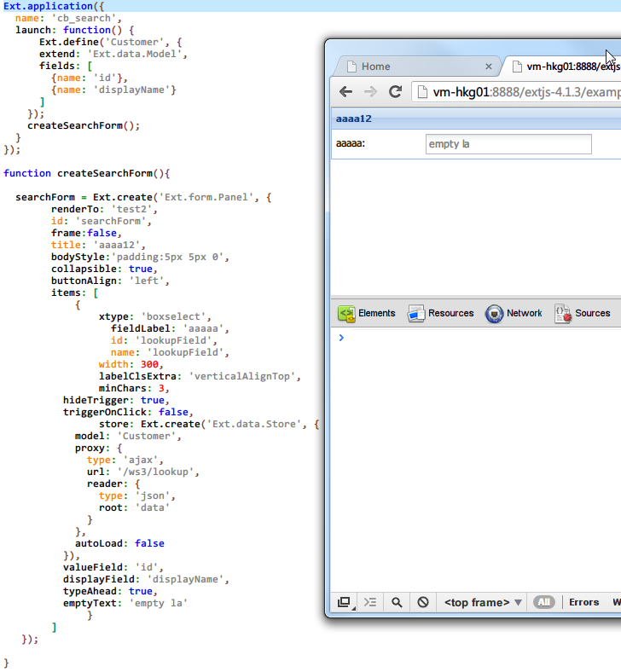Clear the console with the circle-slash icon

[423, 603]
